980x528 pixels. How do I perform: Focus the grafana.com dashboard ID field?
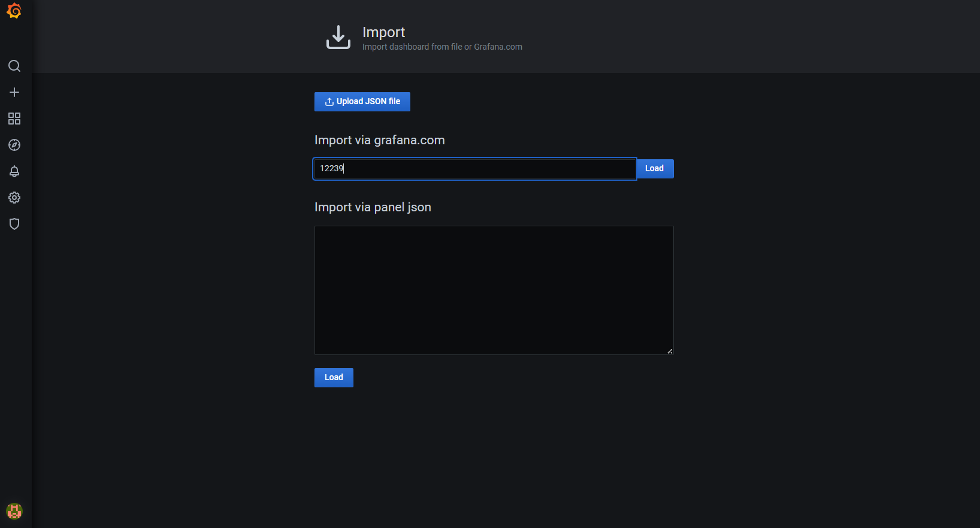click(475, 169)
